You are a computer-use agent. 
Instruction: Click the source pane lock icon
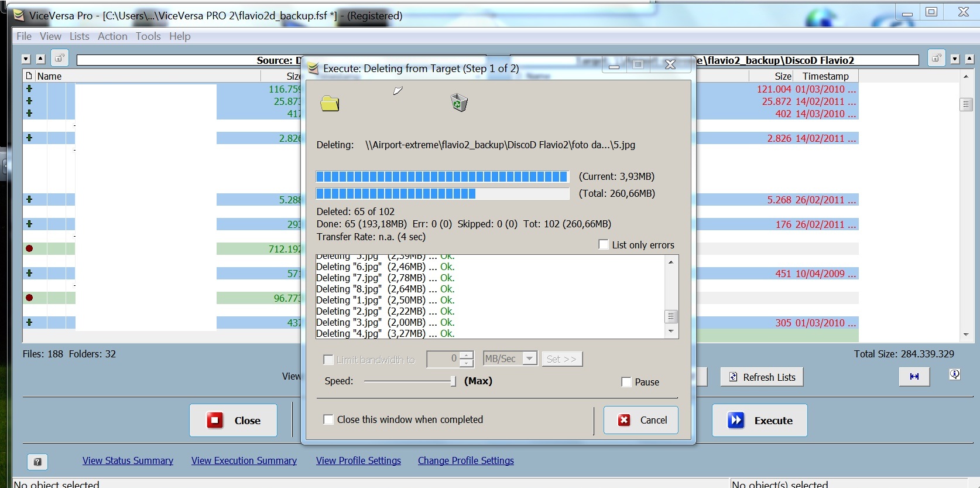[x=60, y=58]
